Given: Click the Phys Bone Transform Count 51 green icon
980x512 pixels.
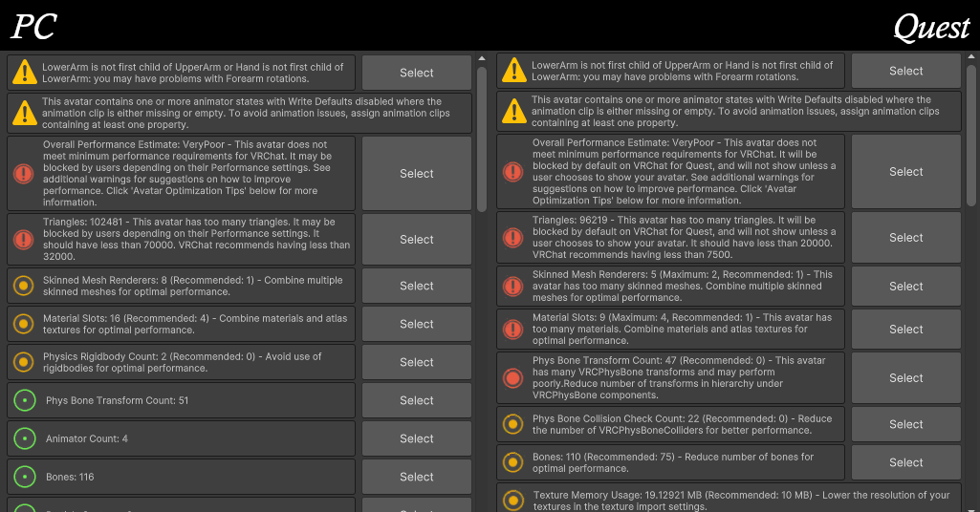Looking at the screenshot, I should coord(25,400).
